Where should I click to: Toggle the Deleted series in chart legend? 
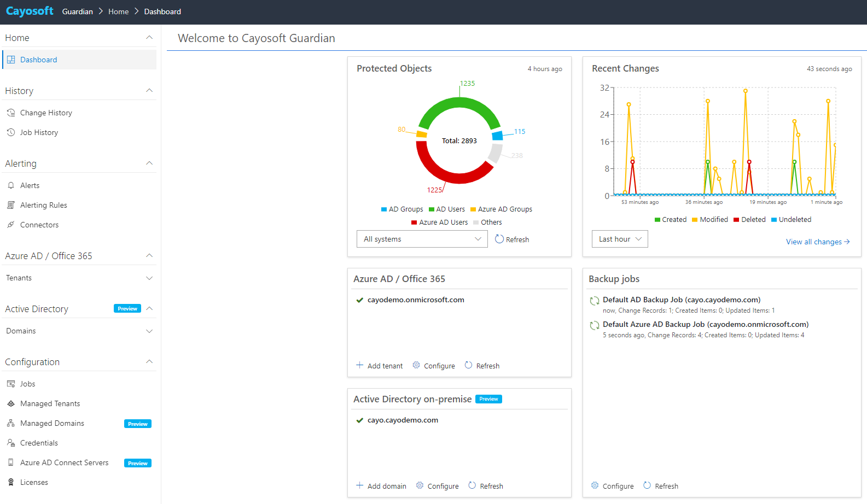[x=750, y=220]
